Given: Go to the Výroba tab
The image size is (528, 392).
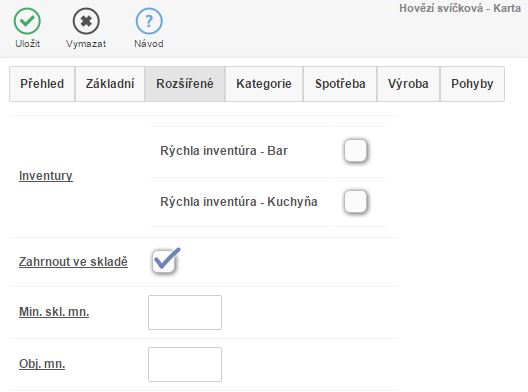Looking at the screenshot, I should pyautogui.click(x=408, y=84).
